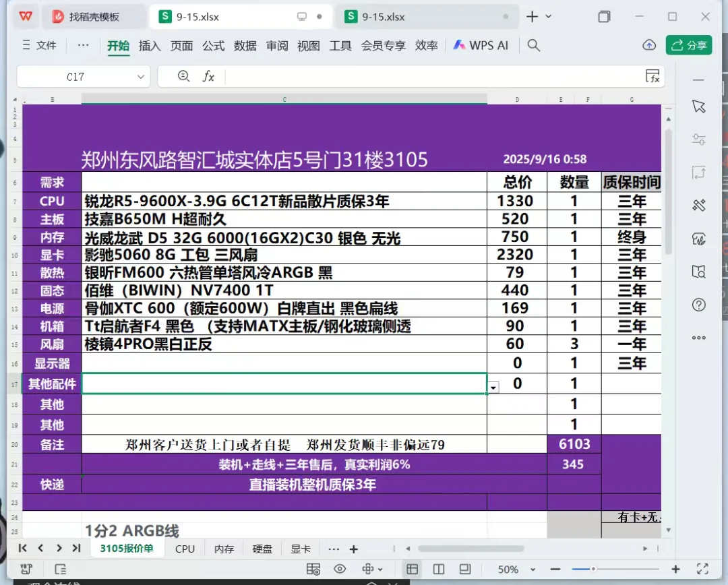
Task: Open the sidebar settings sliders icon
Action: point(699,140)
